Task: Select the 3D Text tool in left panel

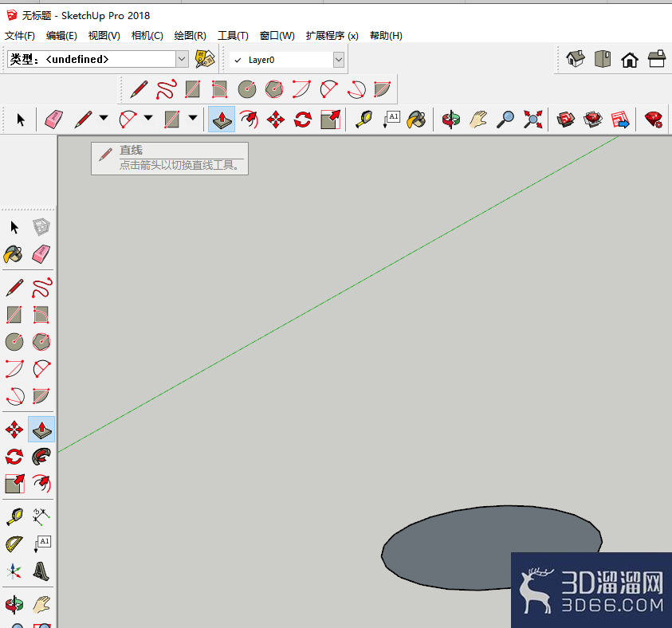Action: [41, 571]
